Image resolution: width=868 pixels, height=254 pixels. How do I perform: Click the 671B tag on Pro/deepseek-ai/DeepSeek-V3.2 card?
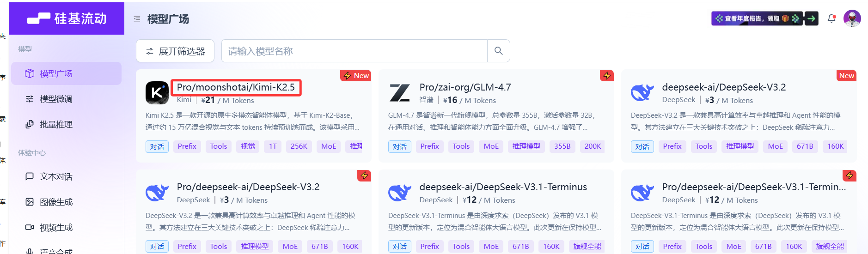click(320, 247)
